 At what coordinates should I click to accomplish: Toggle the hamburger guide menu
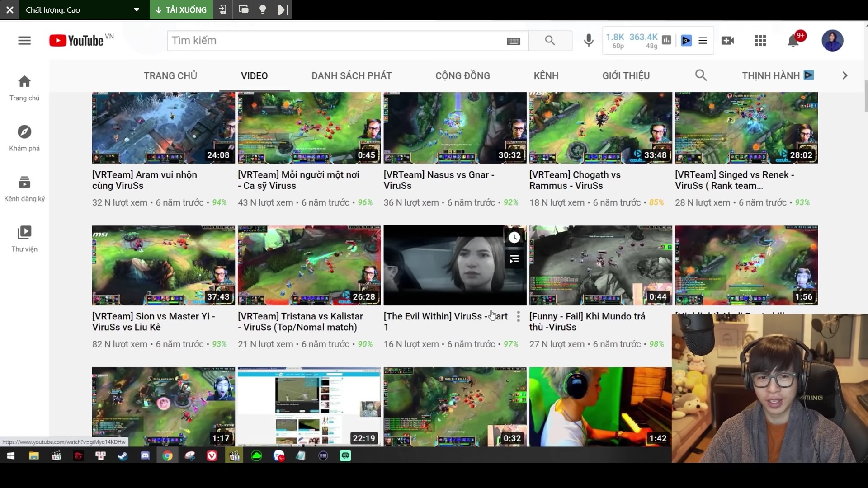point(24,40)
